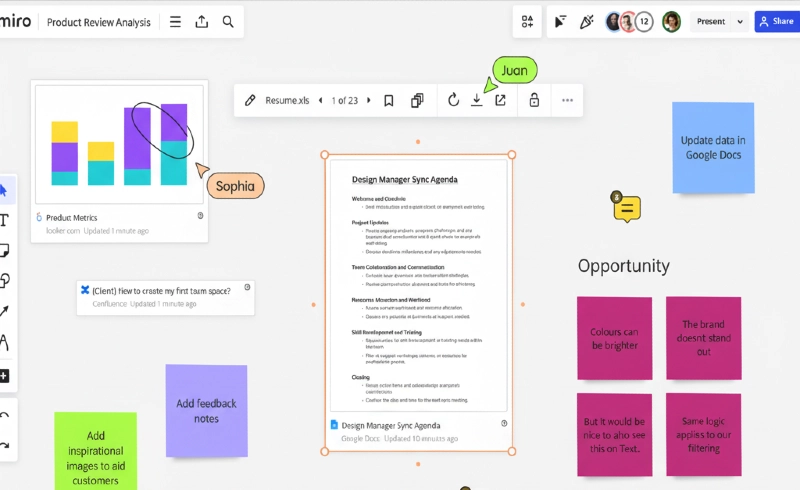Open the three-dots more options menu
The image size is (800, 490).
(567, 100)
